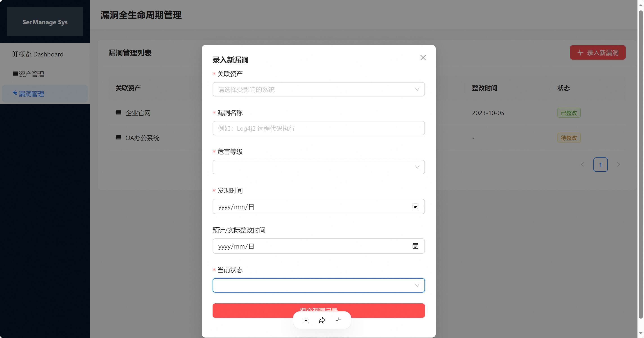Viewport: 644px width, 338px height.
Task: Go to the next page of the table
Action: pos(619,164)
